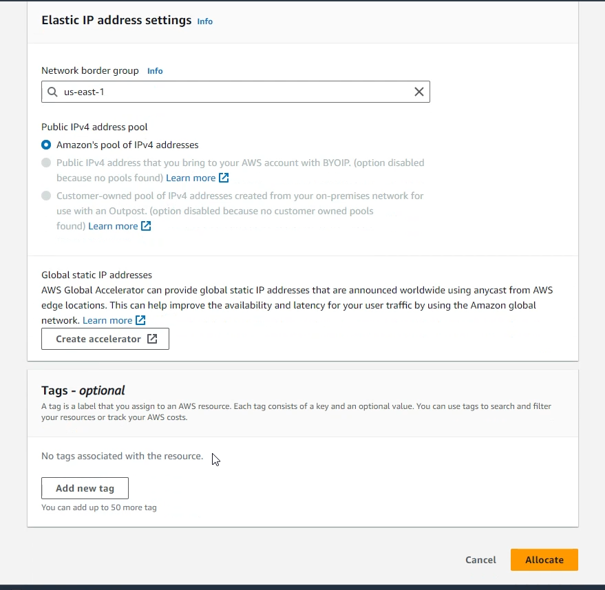Click Add new tag button
Image resolution: width=605 pixels, height=590 pixels.
point(85,488)
